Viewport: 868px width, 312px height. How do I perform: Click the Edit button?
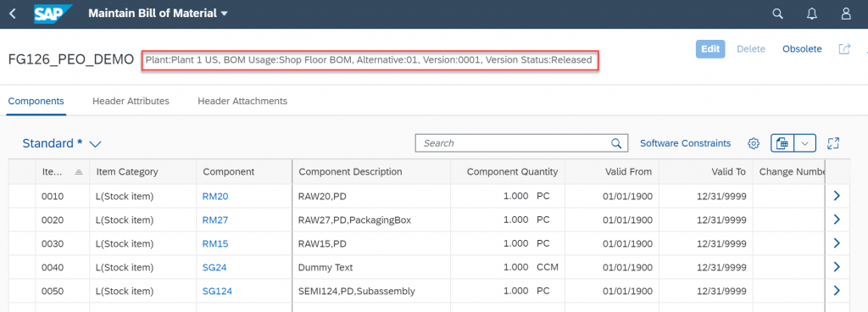coord(710,48)
